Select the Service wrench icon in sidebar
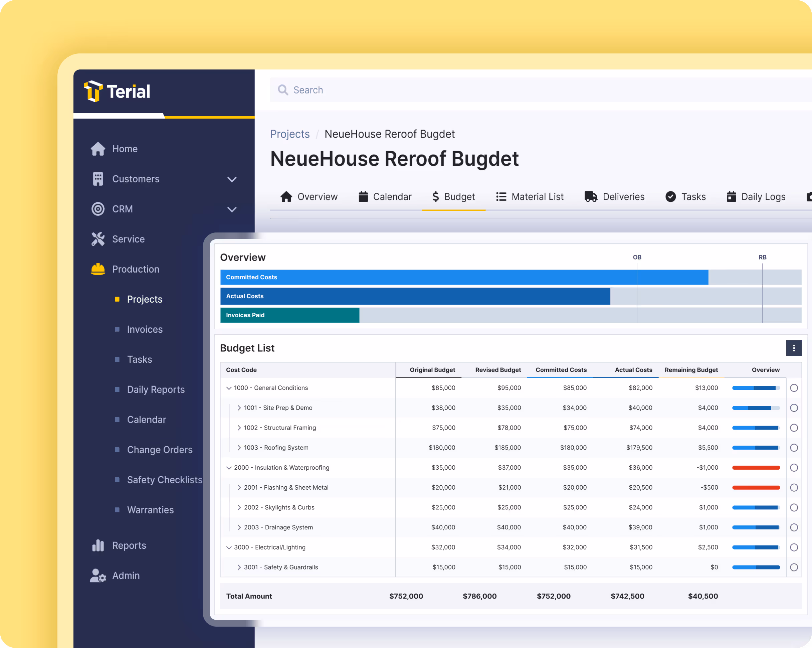 [97, 239]
